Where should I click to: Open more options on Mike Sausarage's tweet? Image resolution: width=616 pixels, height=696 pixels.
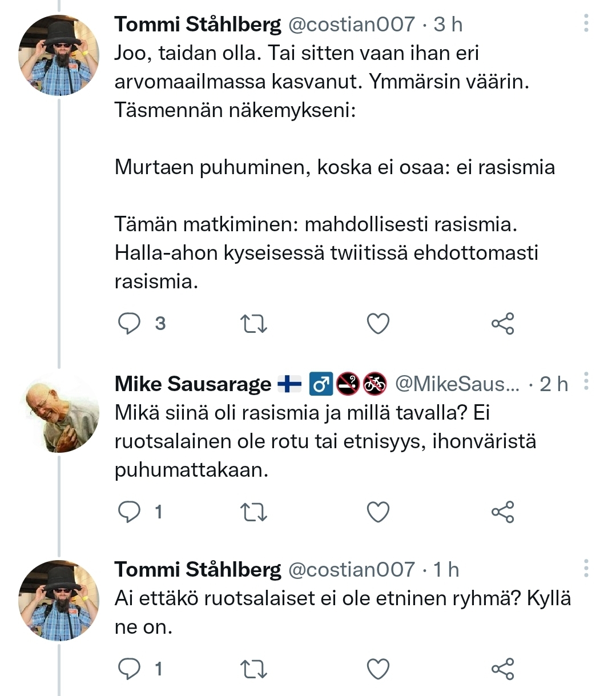pyautogui.click(x=586, y=380)
